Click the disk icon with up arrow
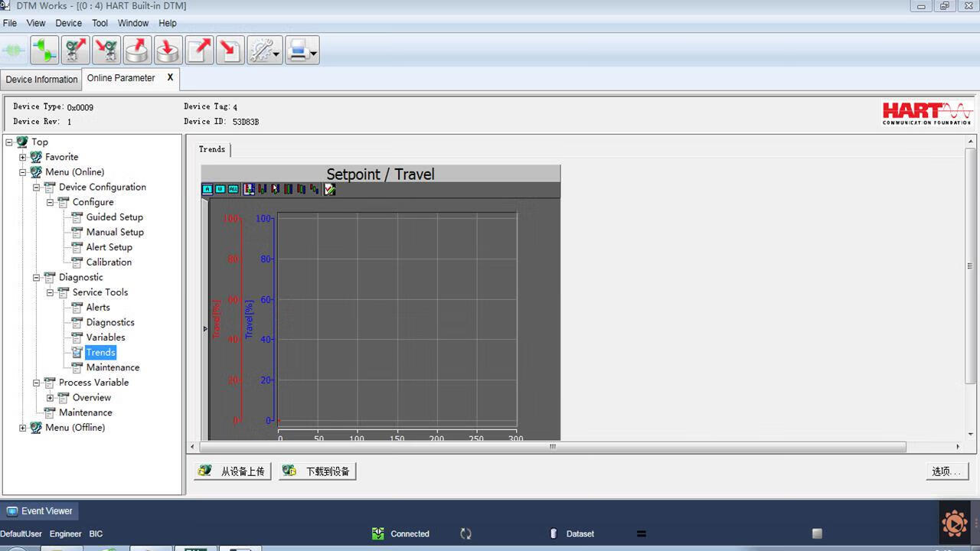 point(137,51)
